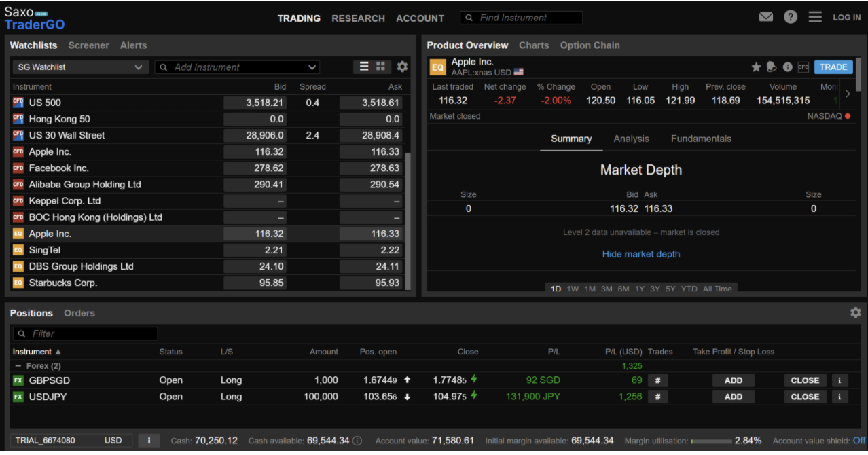Click US 500 bid price 3,518.21

pos(255,103)
